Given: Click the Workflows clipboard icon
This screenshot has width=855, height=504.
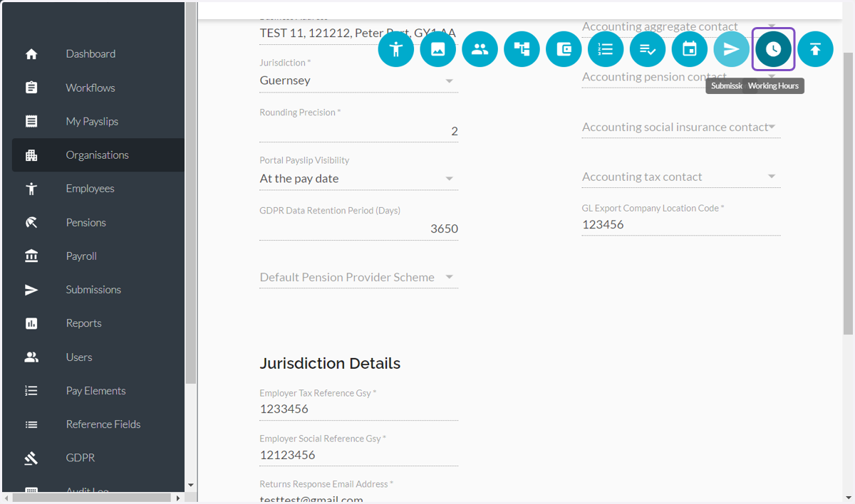Looking at the screenshot, I should tap(31, 88).
